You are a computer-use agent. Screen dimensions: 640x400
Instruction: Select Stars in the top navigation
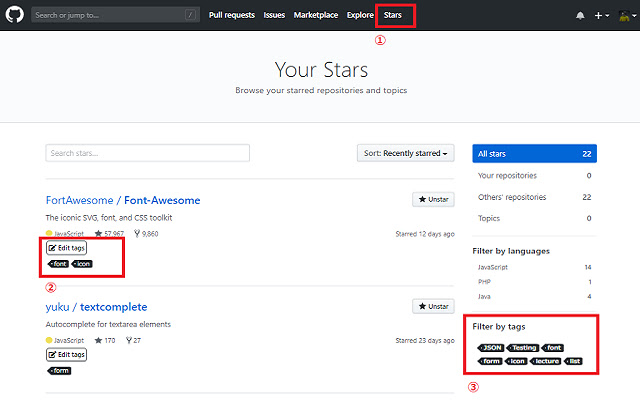point(393,15)
